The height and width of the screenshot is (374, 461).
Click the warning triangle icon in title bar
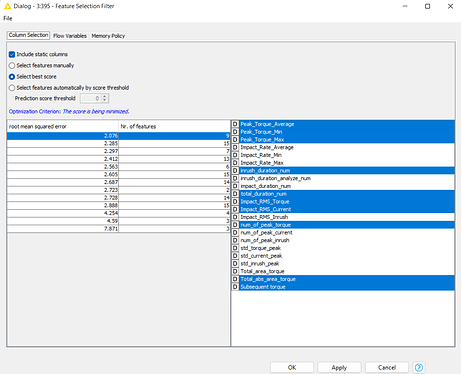(x=7, y=6)
